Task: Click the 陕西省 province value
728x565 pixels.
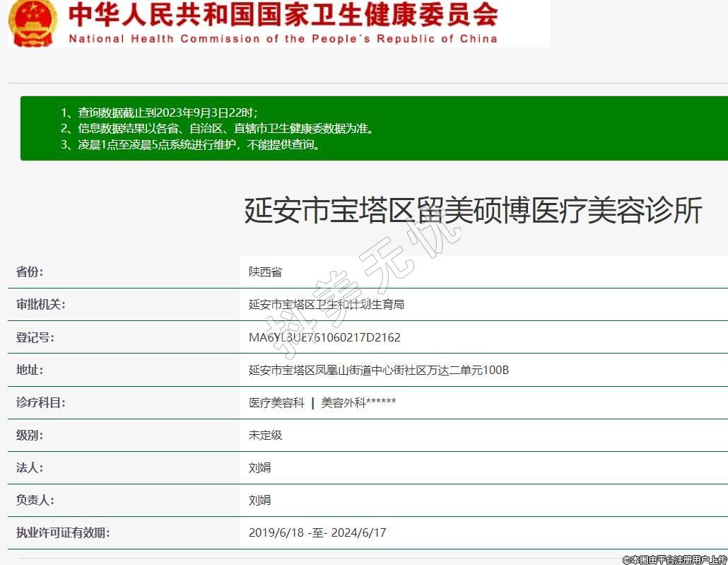Action: tap(265, 272)
